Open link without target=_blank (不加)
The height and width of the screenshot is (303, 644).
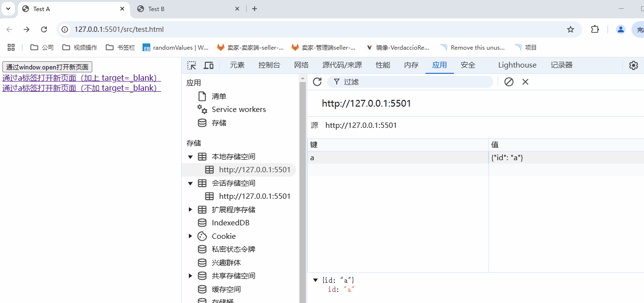click(x=82, y=88)
